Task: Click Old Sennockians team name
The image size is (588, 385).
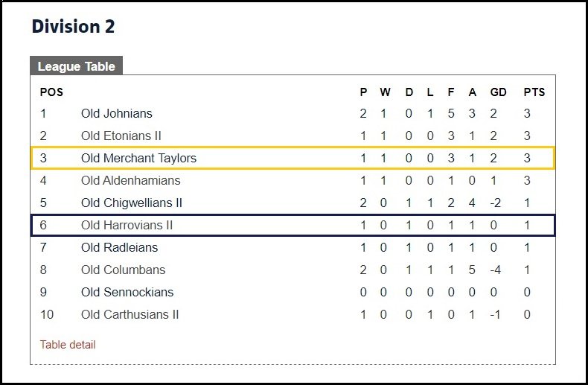Action: click(127, 292)
